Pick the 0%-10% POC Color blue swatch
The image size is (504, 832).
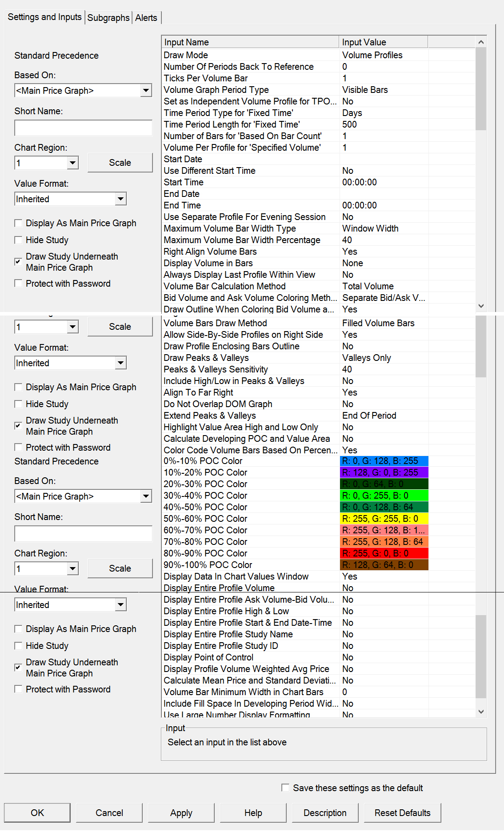(x=384, y=461)
